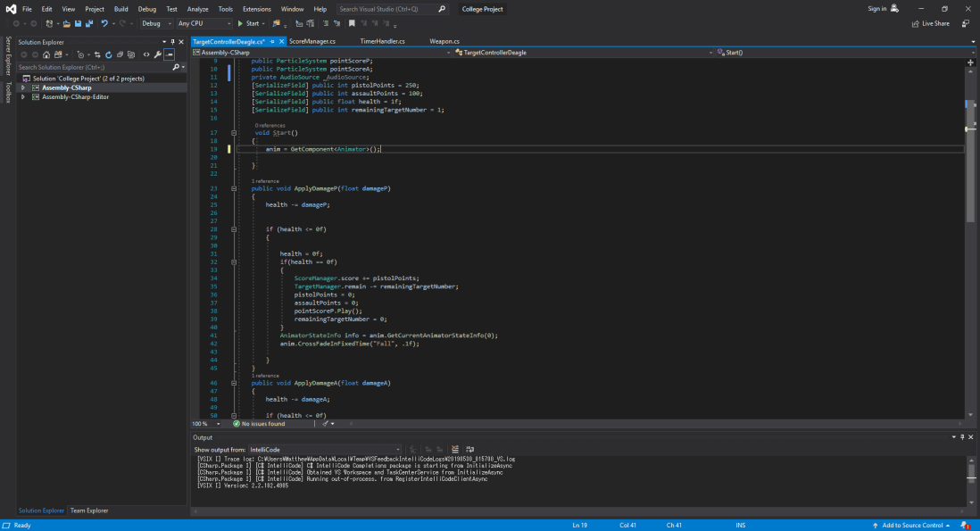
Task: Click the Sign in link
Action: coord(876,9)
